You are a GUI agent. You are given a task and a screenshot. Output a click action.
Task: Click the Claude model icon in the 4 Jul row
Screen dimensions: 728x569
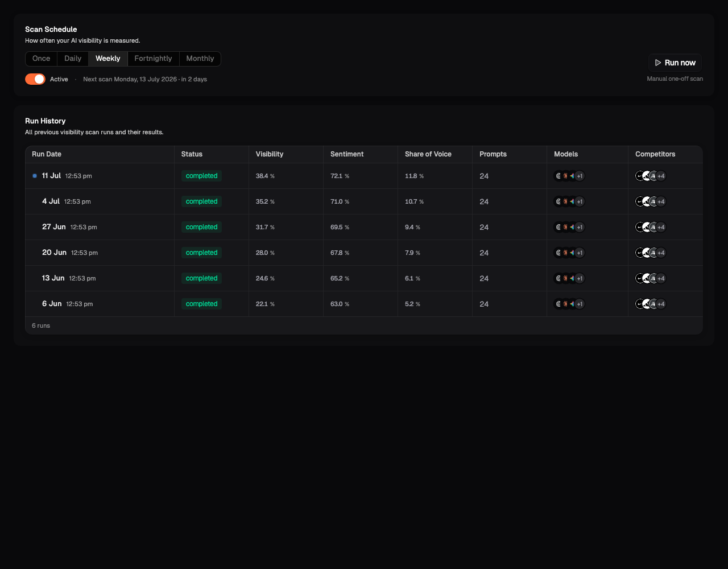565,202
